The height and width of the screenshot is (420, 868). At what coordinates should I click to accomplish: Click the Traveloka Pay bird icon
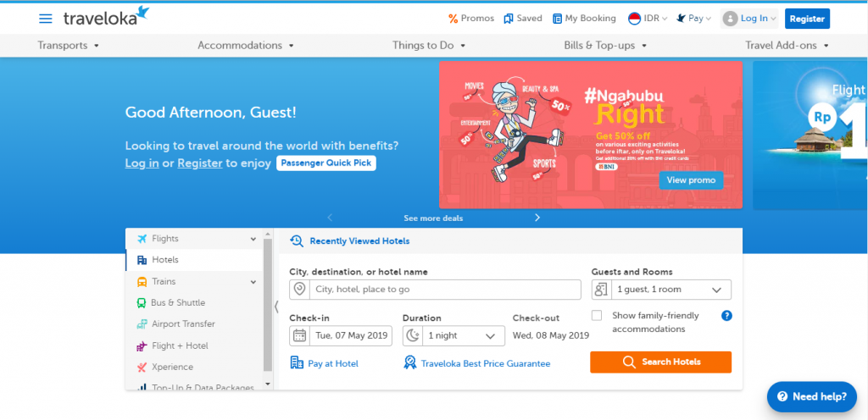pos(681,19)
